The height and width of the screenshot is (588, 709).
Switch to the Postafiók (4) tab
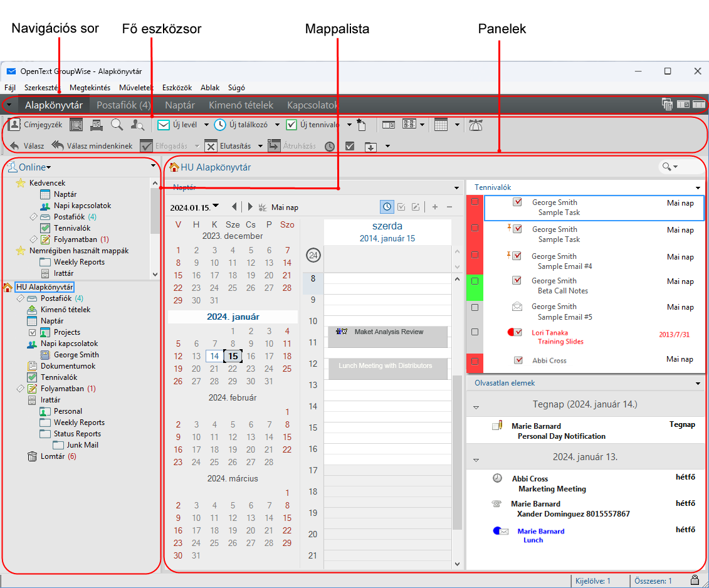123,105
